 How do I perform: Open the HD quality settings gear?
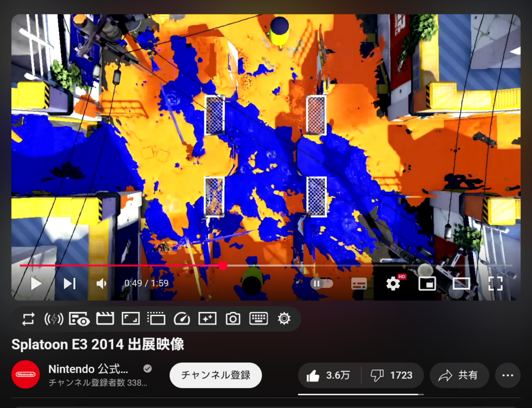[x=394, y=283]
